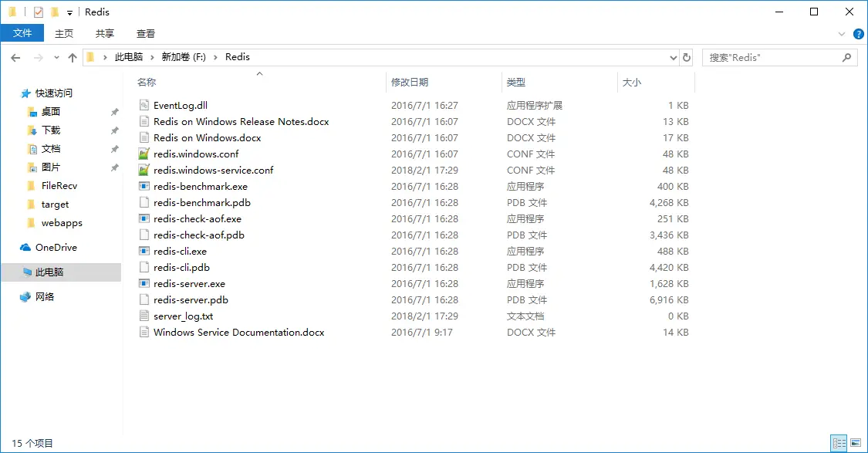This screenshot has width=868, height=453.
Task: Go back with the back arrow
Action: click(x=15, y=58)
